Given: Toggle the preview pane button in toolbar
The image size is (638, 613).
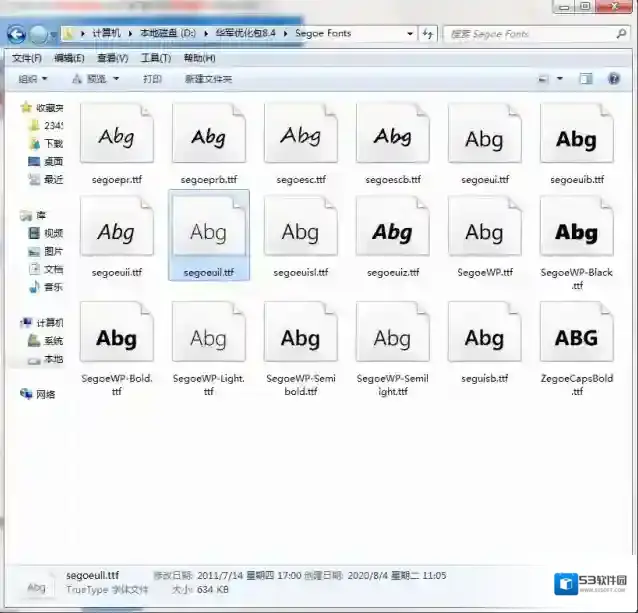Looking at the screenshot, I should point(587,79).
